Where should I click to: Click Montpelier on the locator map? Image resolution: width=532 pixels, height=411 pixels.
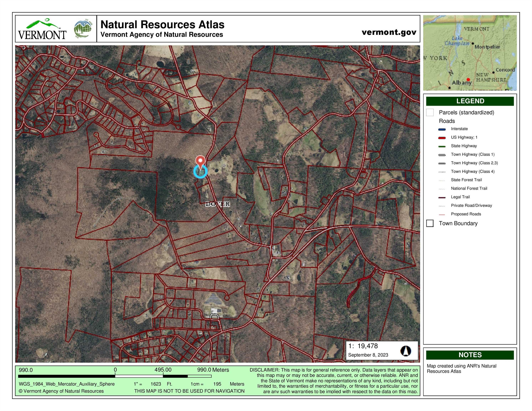[487, 47]
